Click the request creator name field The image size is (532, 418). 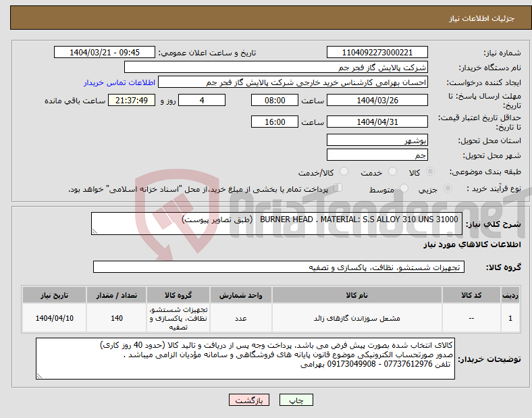coord(293,82)
